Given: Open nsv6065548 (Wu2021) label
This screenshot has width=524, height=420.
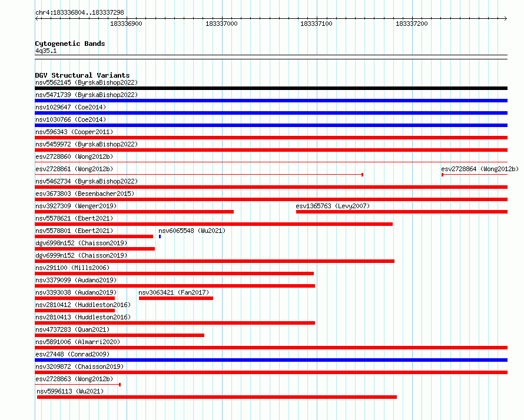Looking at the screenshot, I should click(x=192, y=231).
